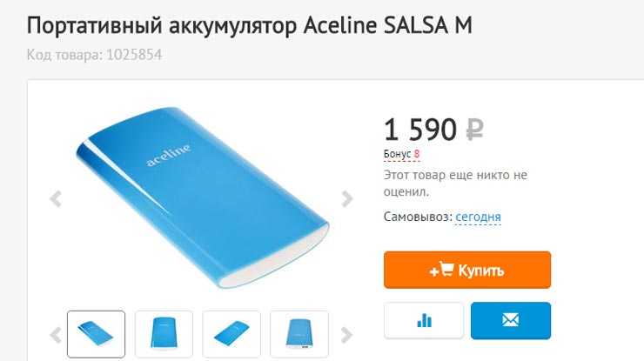Open the сегодня pickup availability link

click(x=478, y=217)
